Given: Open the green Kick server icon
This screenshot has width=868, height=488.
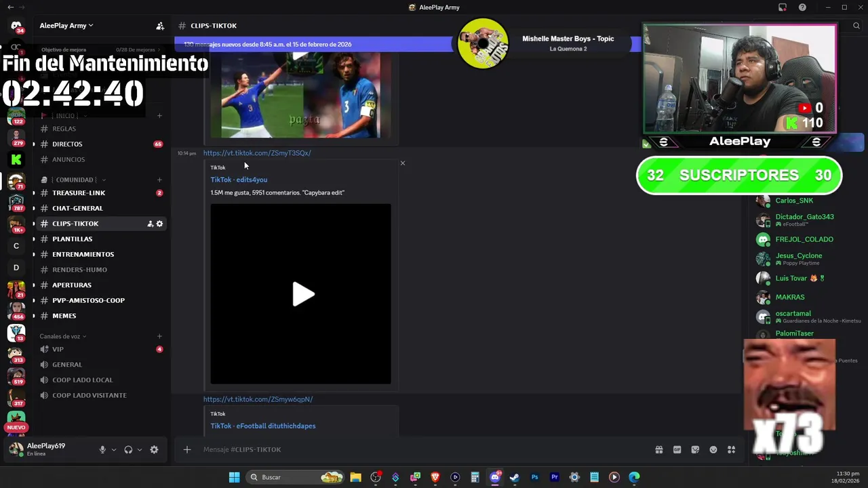Looking at the screenshot, I should pos(16,160).
